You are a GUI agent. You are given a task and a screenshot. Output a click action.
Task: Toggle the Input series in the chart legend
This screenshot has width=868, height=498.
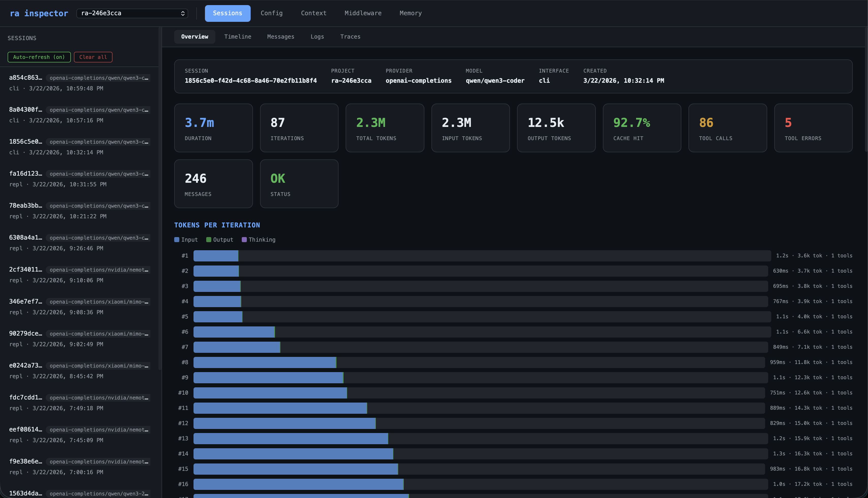pyautogui.click(x=186, y=239)
